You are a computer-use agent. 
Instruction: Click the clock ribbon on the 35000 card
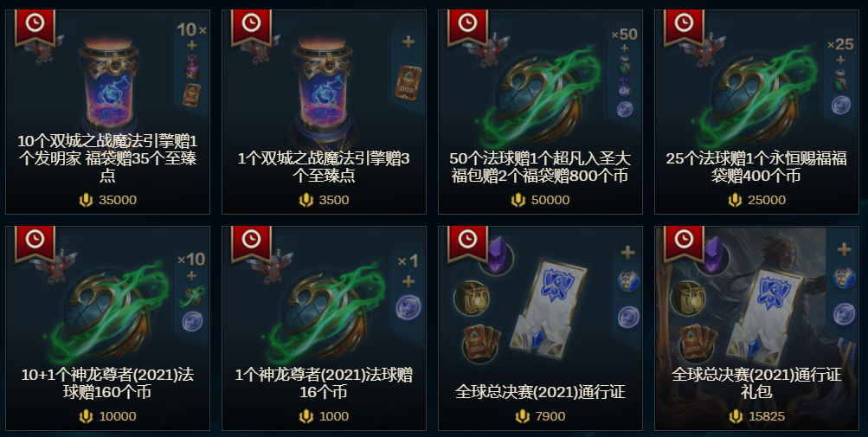pos(35,27)
